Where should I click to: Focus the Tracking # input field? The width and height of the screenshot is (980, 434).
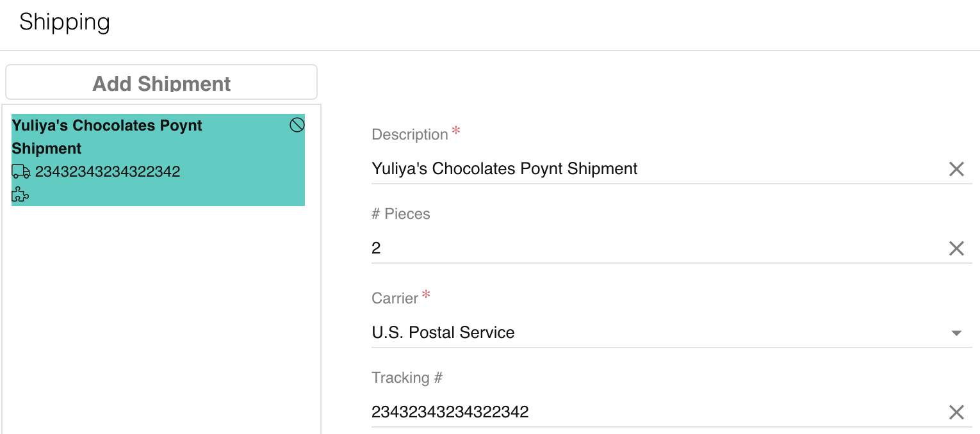tap(657, 412)
